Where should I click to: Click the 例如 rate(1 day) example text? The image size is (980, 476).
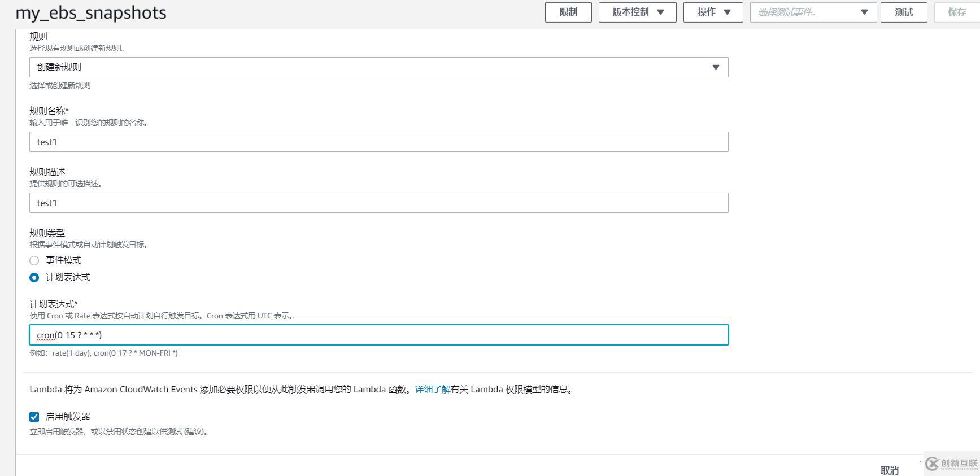coord(104,353)
